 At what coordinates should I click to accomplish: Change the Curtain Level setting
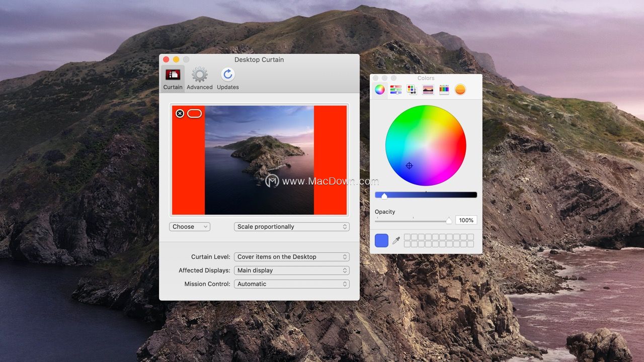click(291, 257)
